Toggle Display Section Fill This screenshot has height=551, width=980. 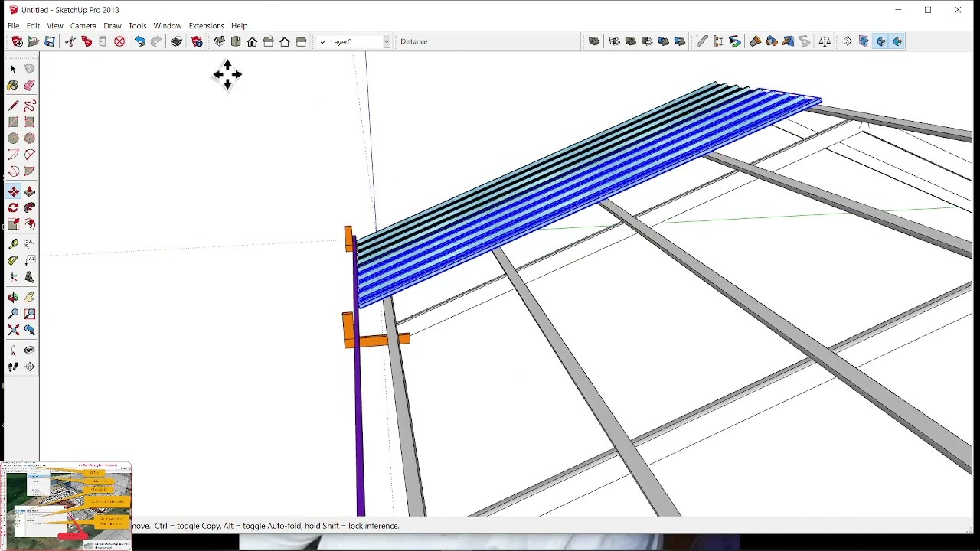(x=897, y=42)
